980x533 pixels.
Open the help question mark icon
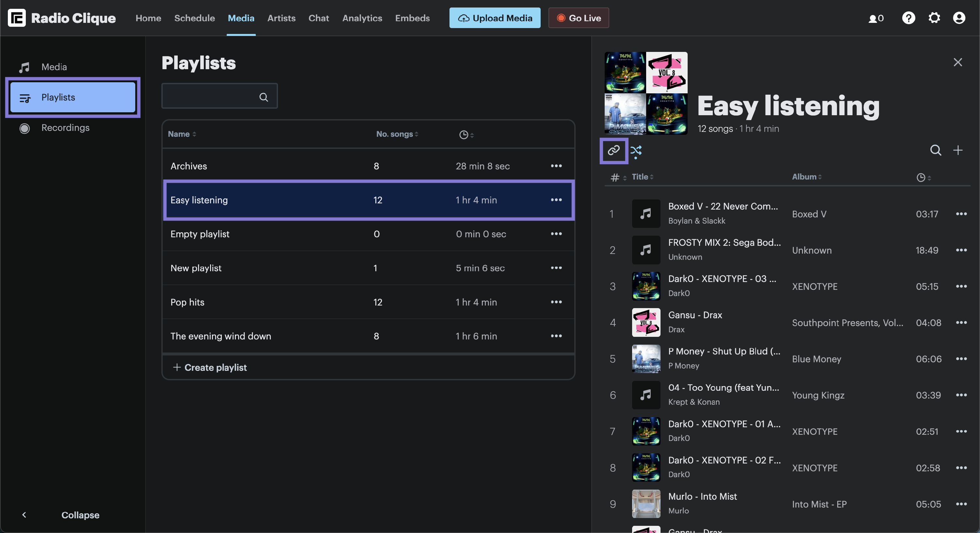point(908,18)
